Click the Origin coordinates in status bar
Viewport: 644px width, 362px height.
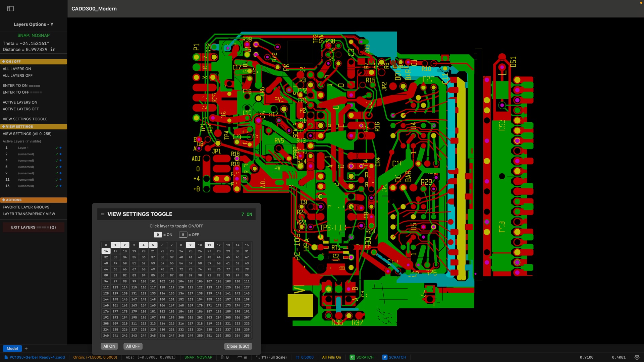(x=95, y=357)
